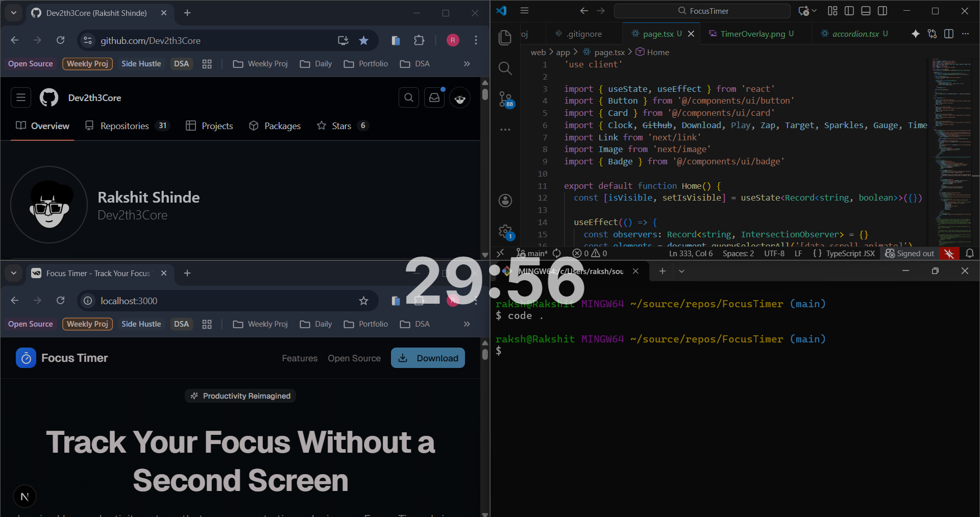Open GitHub notifications inbox icon

(434, 97)
